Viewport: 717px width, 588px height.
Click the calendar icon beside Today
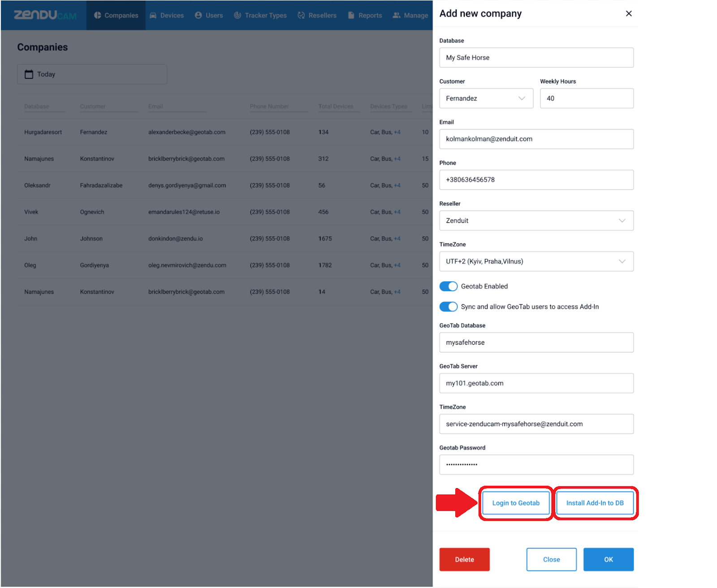[29, 74]
